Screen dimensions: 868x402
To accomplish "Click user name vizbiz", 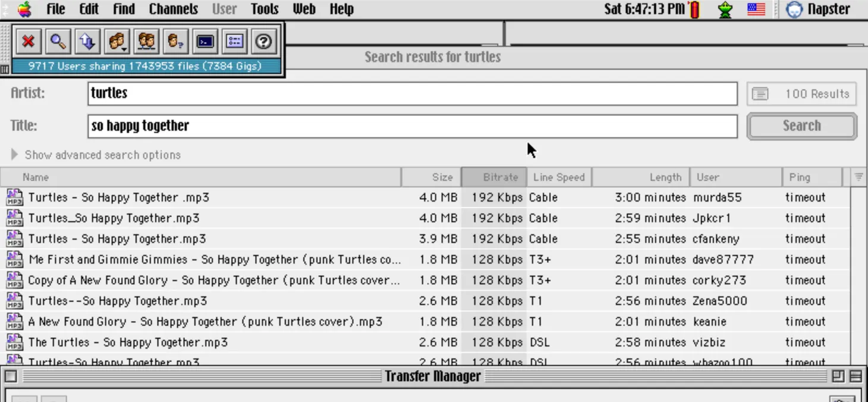I will tap(709, 343).
